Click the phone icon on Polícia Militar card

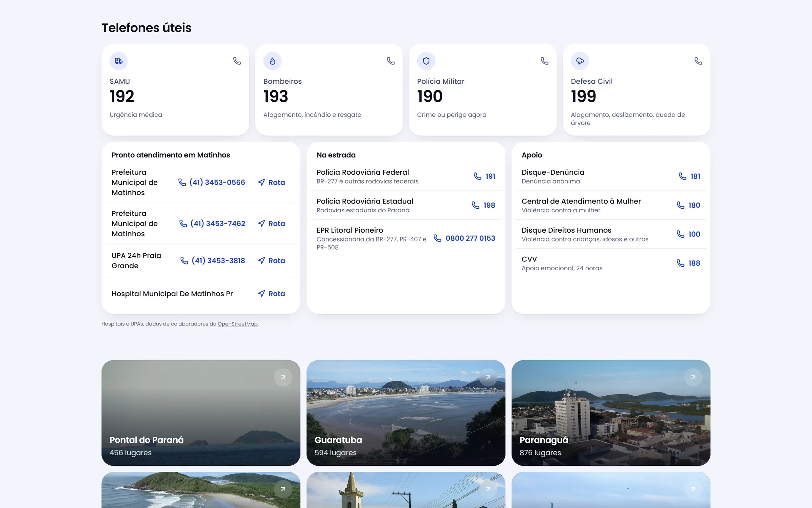tap(544, 61)
